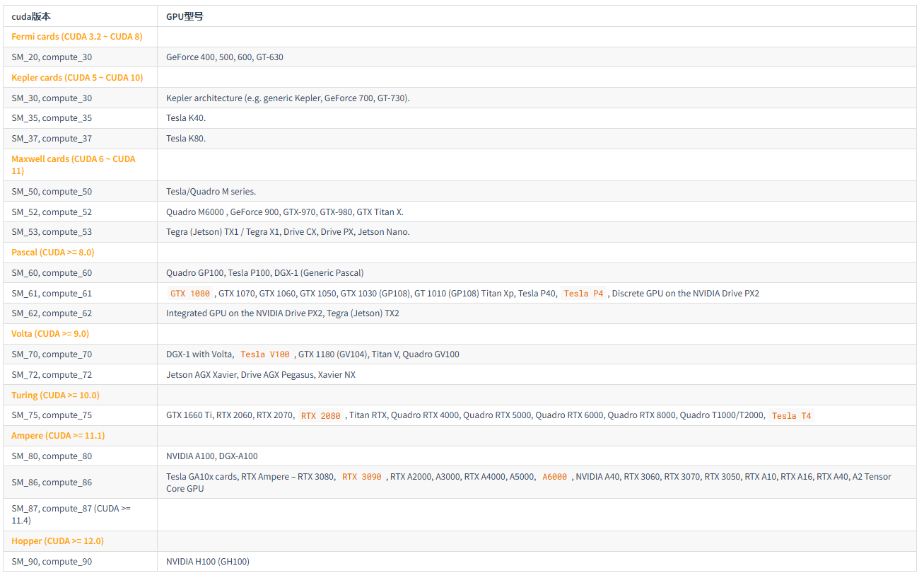This screenshot has height=578, width=924.
Task: Click the "SM_87, compute_87 (CUDA >= 11.4)" cell
Action: 80,515
